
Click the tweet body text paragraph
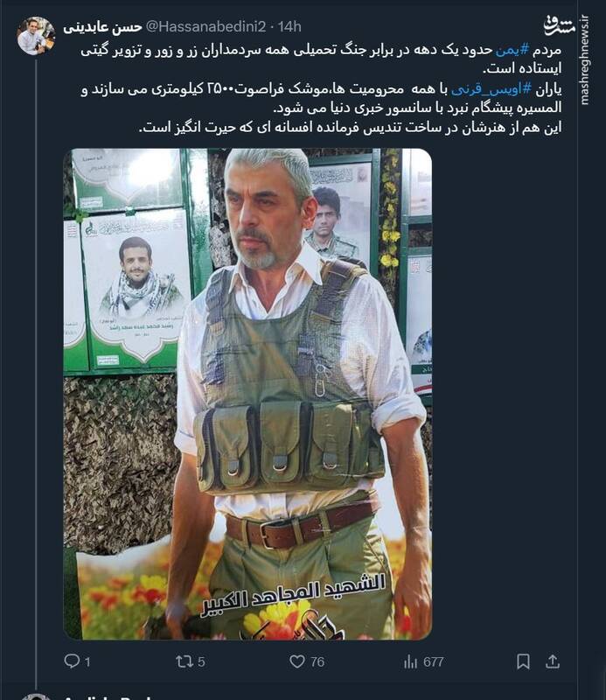coord(321,89)
